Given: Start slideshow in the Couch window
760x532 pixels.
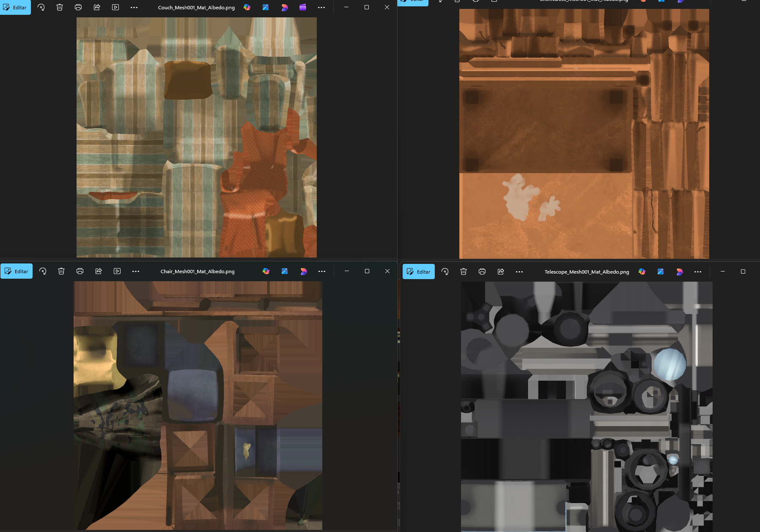Looking at the screenshot, I should coord(115,7).
